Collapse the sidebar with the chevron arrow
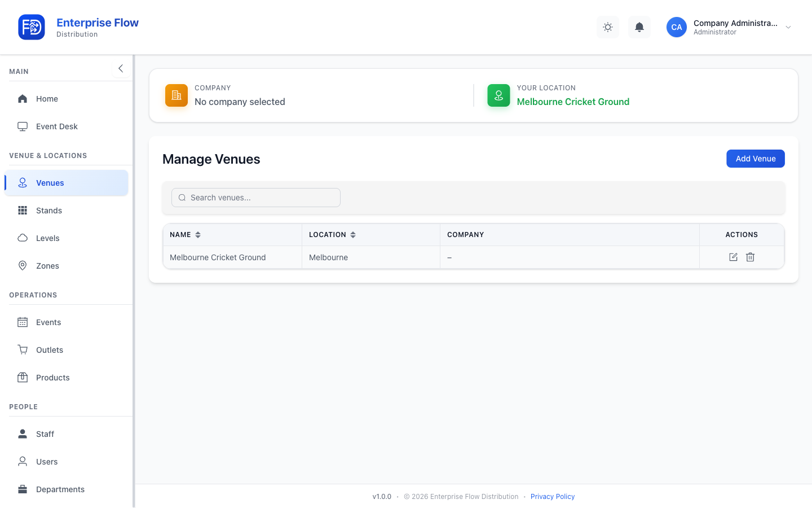Viewport: 812px width, 508px height. (x=121, y=68)
